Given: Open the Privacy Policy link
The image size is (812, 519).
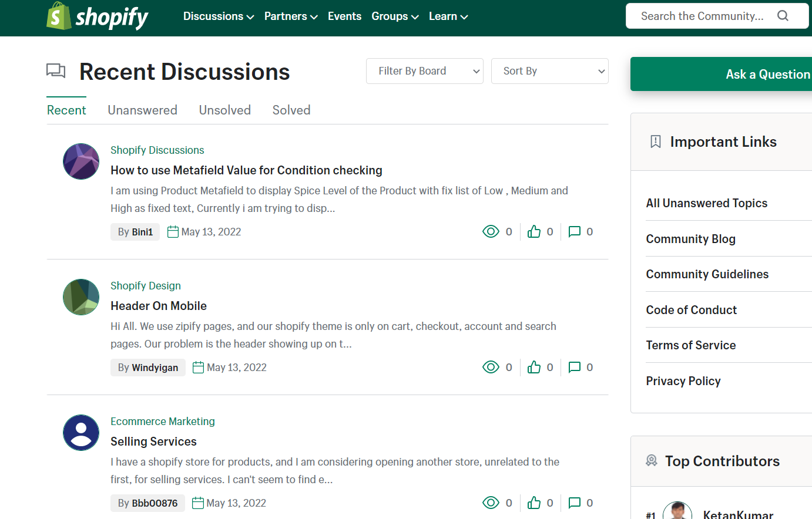Looking at the screenshot, I should pos(683,381).
